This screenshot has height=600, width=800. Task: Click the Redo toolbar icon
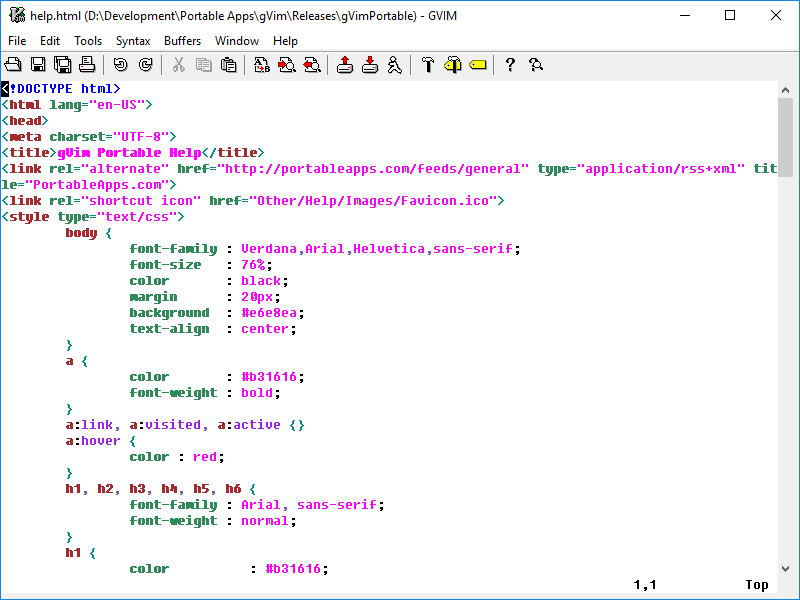(145, 65)
